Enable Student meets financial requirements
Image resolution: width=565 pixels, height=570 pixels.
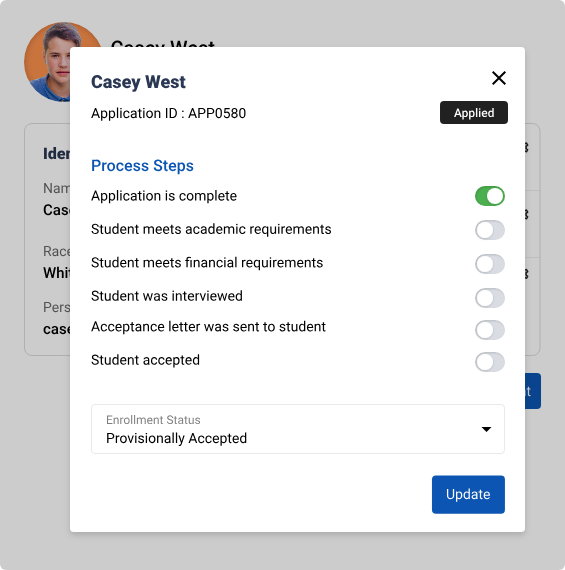[490, 264]
